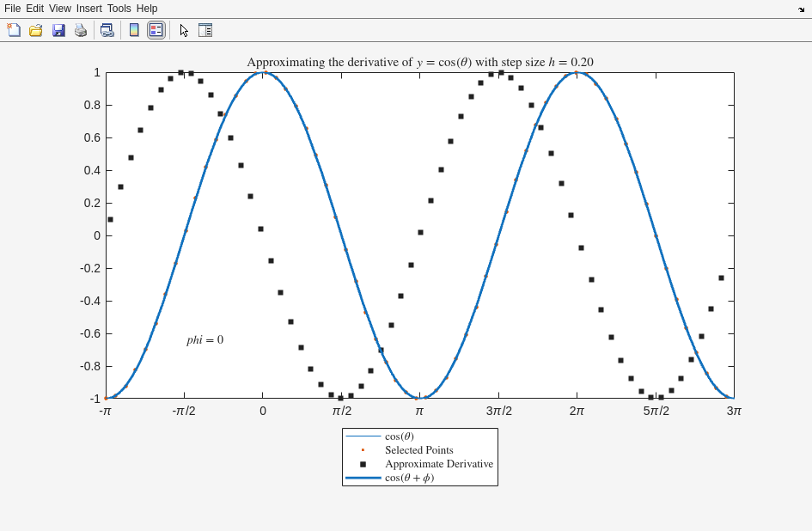Open the Edit menu
The width and height of the screenshot is (812, 531).
point(34,9)
